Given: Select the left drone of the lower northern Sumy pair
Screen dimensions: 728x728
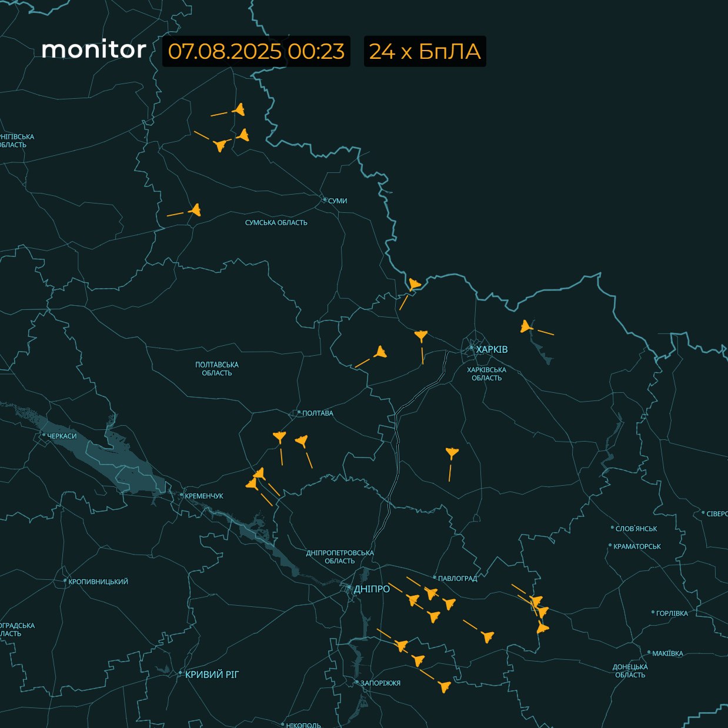Looking at the screenshot, I should tap(220, 145).
